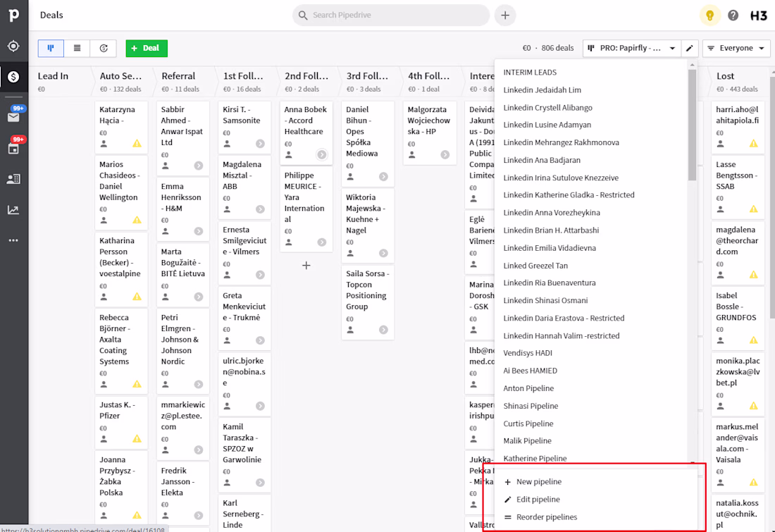Open Contacts icon in sidebar
This screenshot has height=532, width=775.
click(x=13, y=179)
